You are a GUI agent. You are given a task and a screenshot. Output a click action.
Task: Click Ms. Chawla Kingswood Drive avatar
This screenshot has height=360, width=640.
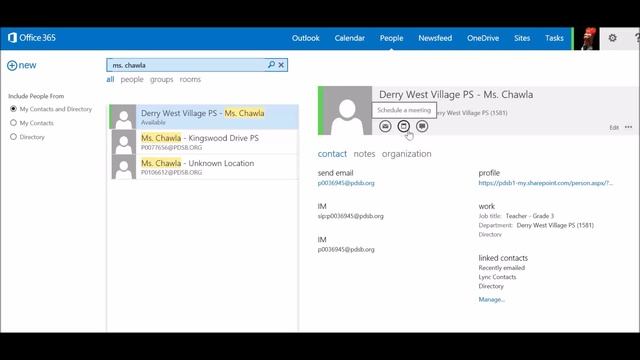124,142
